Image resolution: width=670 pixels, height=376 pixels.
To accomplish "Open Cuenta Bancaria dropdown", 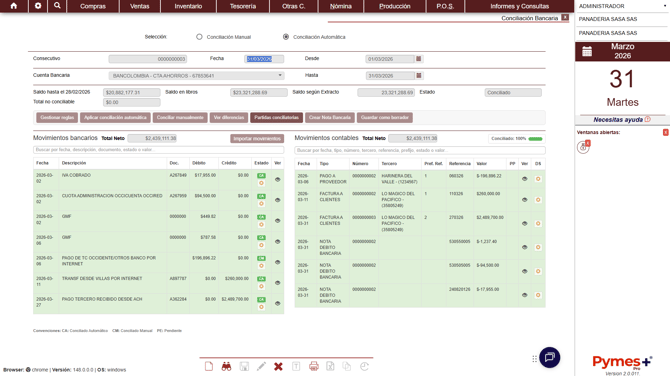I will tap(196, 76).
